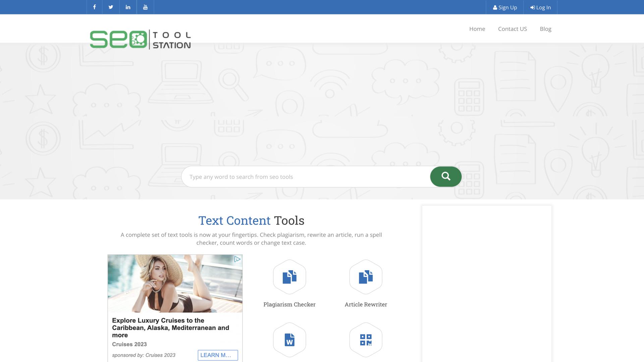Open the QR code tool below Article Rewriter

[365, 340]
